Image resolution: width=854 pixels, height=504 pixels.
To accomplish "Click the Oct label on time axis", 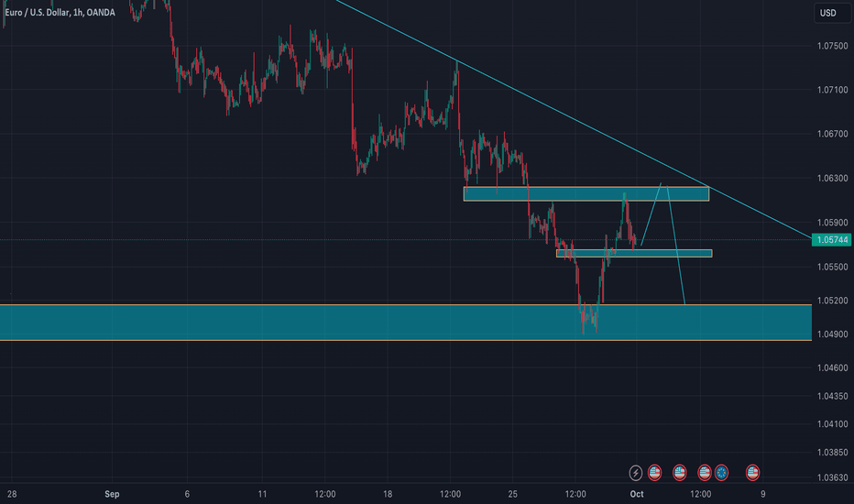I will [x=637, y=494].
